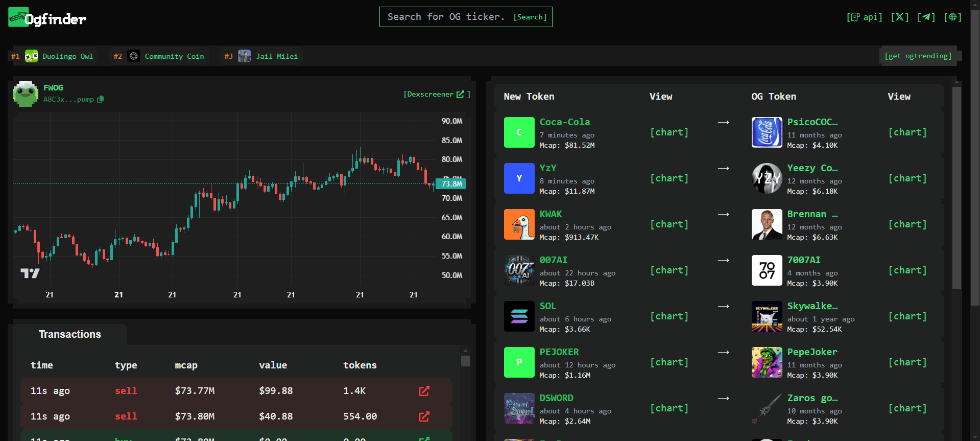The image size is (980, 441).
Task: Focus the OG ticker search field
Action: [445, 17]
